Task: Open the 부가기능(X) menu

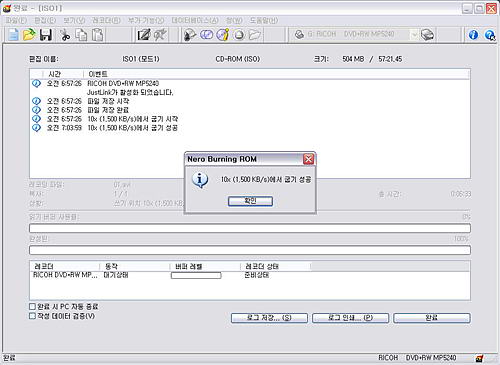Action: (x=146, y=20)
